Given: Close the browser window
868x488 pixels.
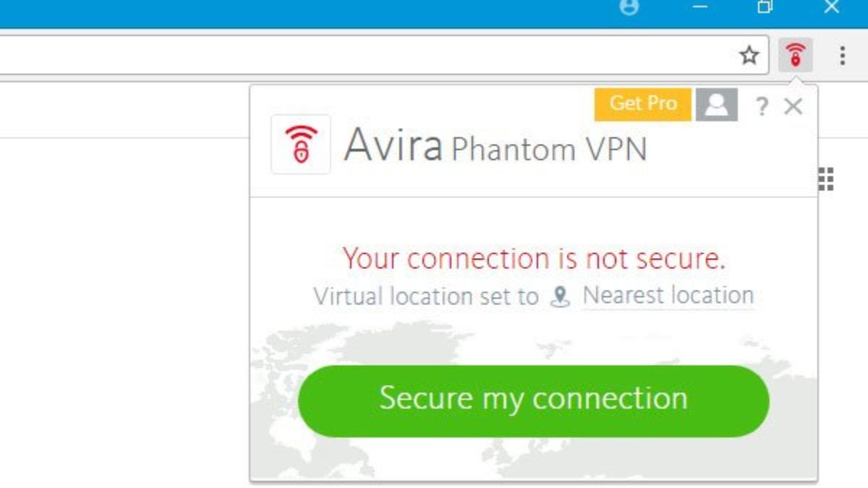Looking at the screenshot, I should (x=831, y=7).
